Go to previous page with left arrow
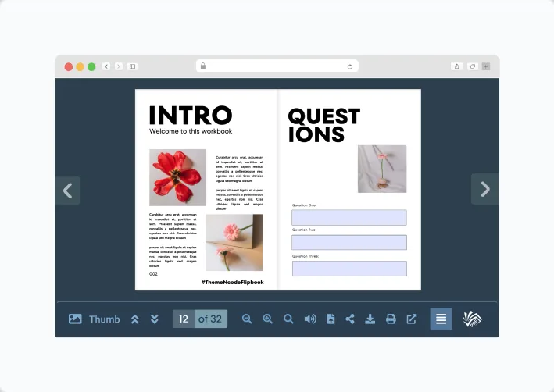Screen dimensions: 554x392 (x=68, y=191)
